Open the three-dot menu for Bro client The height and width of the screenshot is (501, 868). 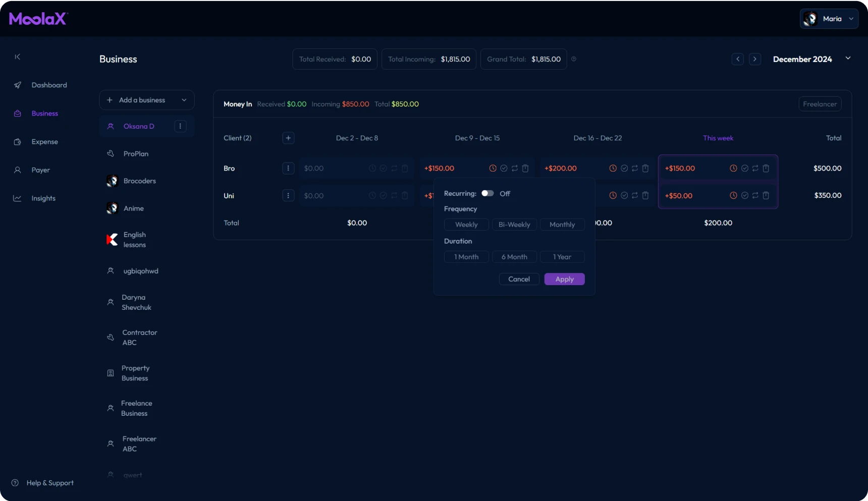click(x=288, y=169)
